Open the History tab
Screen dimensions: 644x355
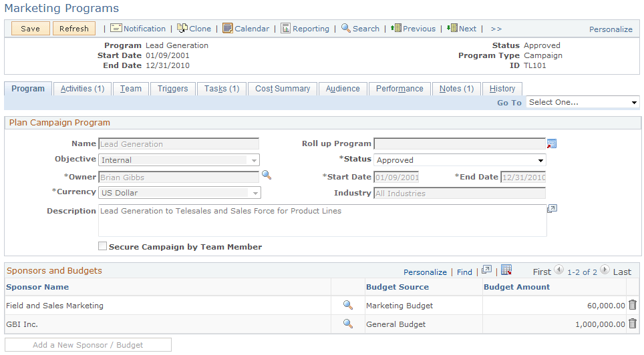point(502,89)
